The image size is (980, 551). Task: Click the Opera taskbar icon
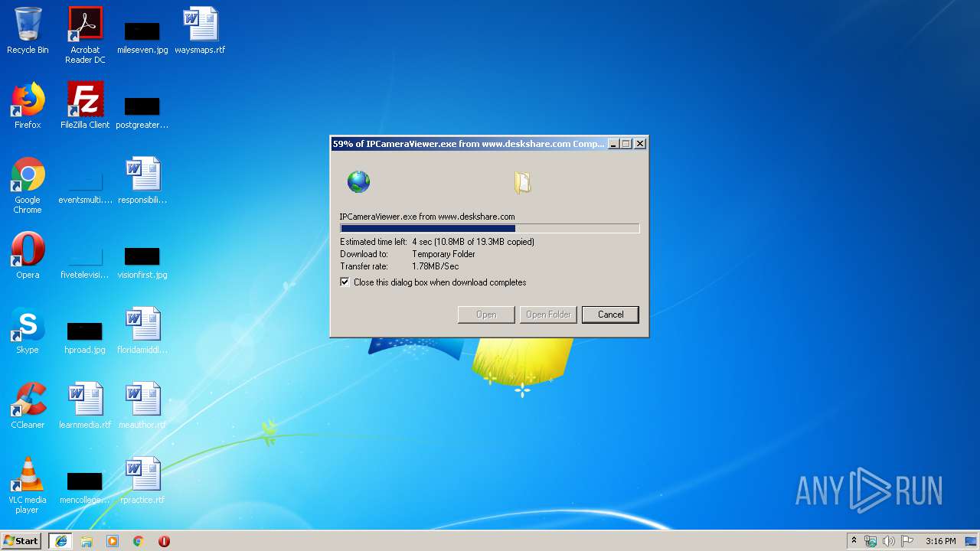[164, 541]
